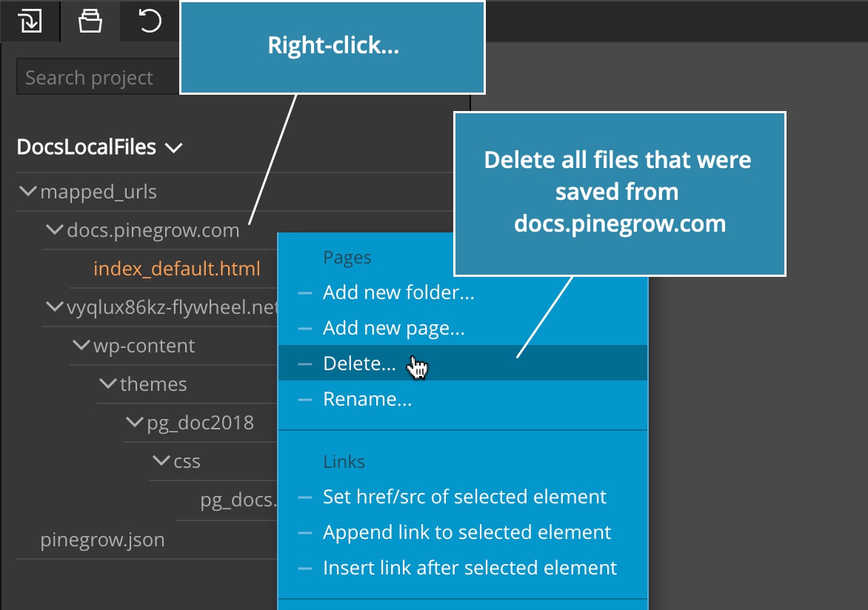Viewport: 868px width, 610px height.
Task: Select the pg_docs file in css
Action: tap(238, 500)
